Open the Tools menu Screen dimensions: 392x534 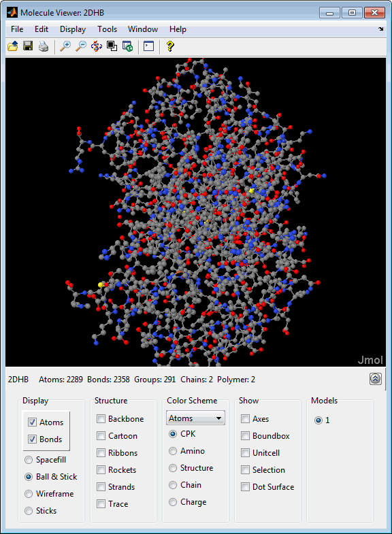tap(107, 29)
